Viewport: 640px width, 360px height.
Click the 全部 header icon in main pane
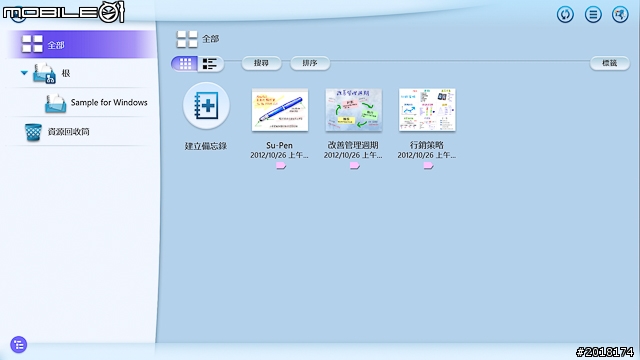pos(187,39)
